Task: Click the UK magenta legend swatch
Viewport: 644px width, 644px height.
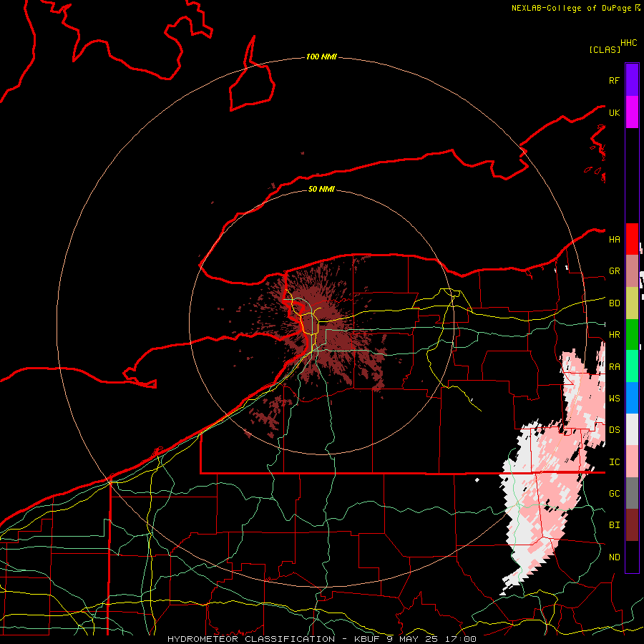Action: click(x=632, y=112)
